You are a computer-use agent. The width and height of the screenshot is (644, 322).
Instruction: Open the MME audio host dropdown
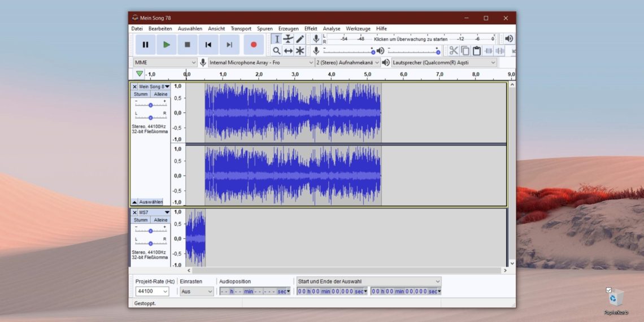(164, 63)
